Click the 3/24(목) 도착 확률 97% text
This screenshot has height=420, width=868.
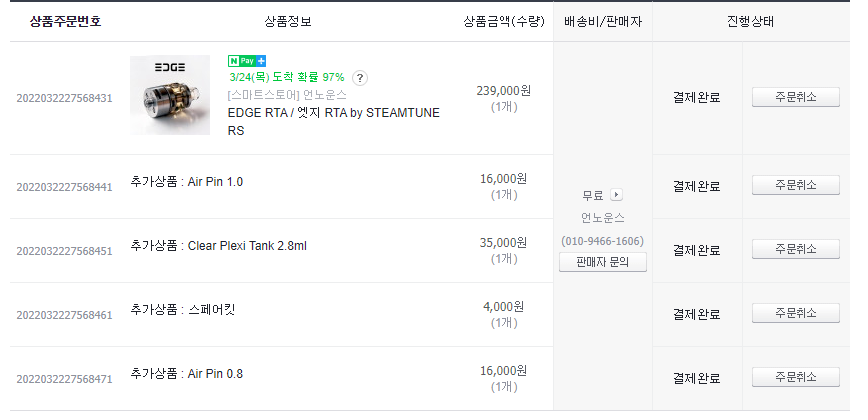[286, 77]
